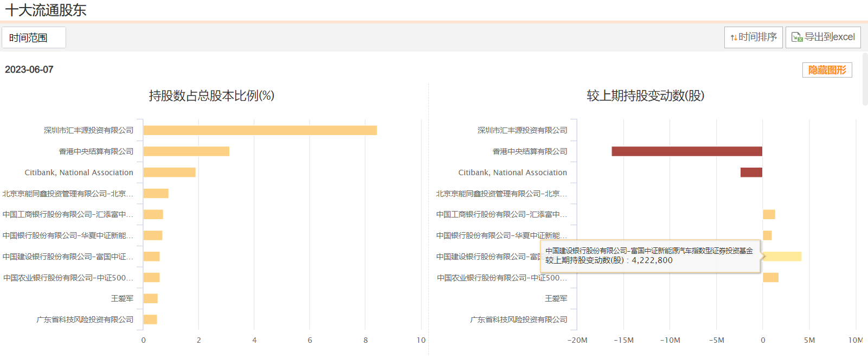Click the 时间排序 button

(753, 37)
